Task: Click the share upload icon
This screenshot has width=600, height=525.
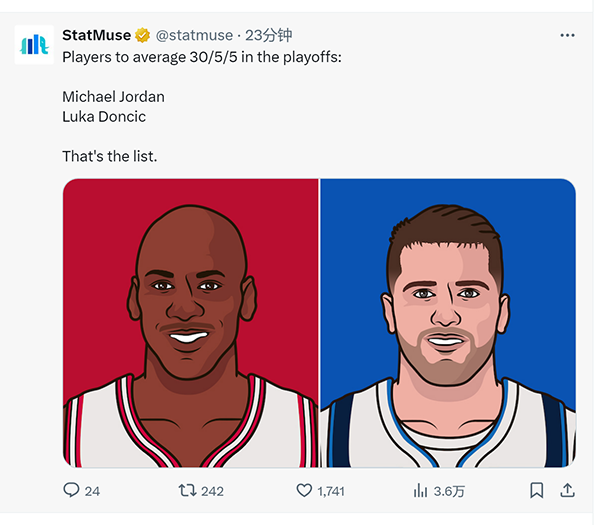Action: [x=567, y=490]
